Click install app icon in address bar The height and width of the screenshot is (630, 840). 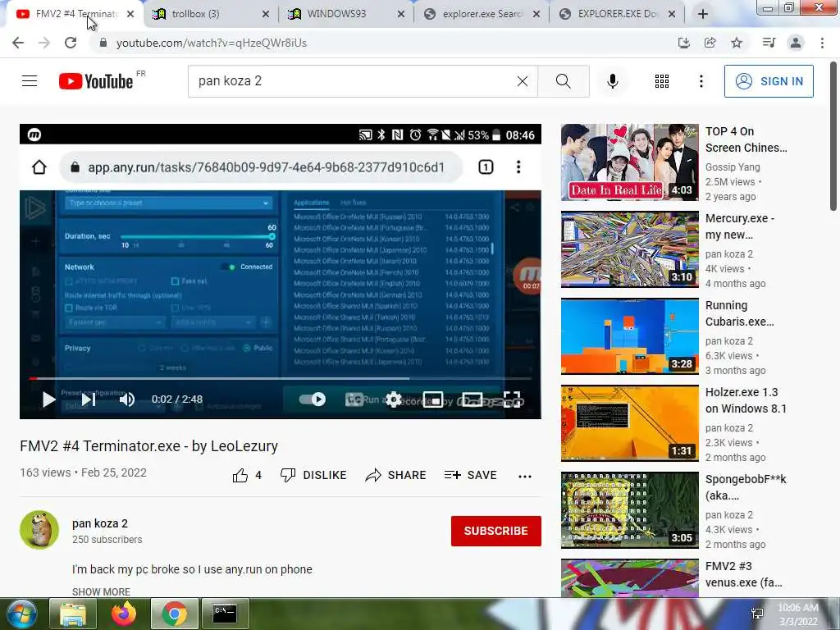(683, 43)
